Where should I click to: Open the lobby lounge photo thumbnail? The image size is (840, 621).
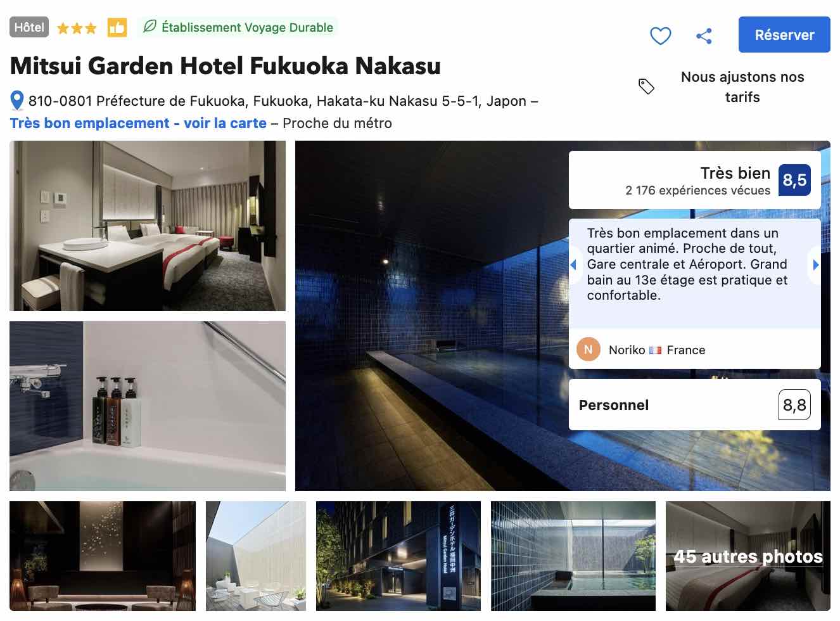(x=103, y=556)
